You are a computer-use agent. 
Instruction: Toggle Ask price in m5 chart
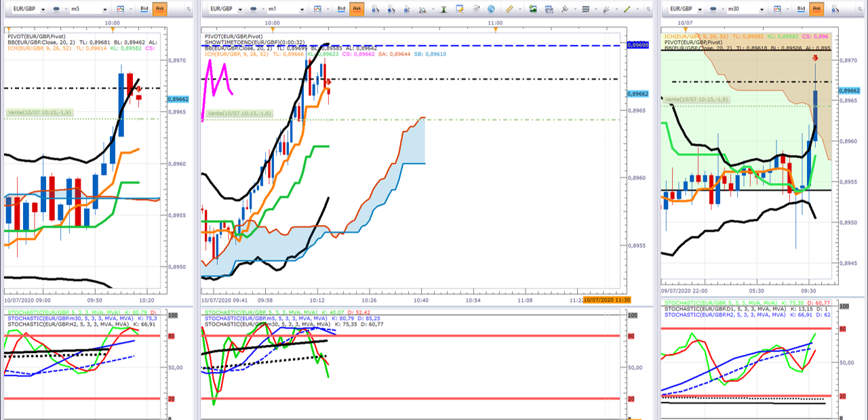pyautogui.click(x=160, y=9)
